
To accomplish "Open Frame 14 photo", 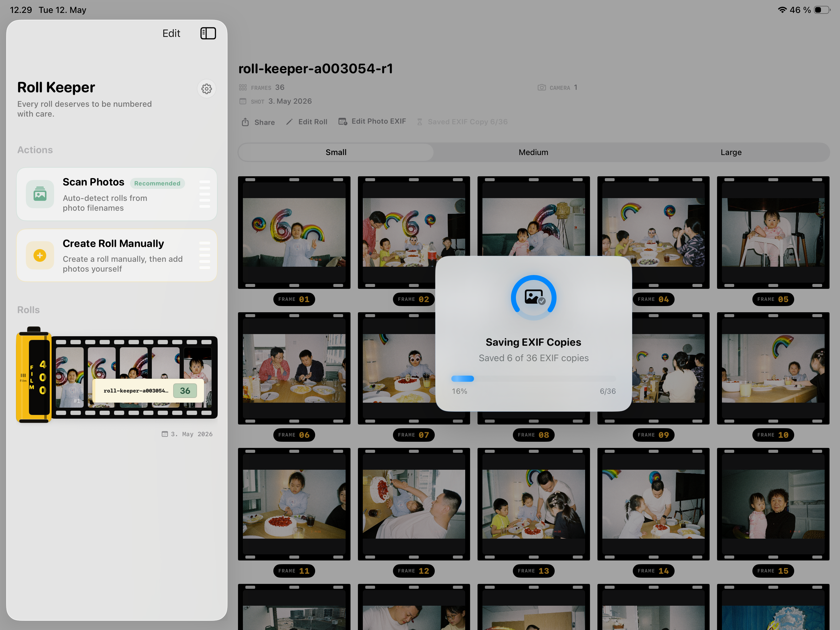I will 654,504.
